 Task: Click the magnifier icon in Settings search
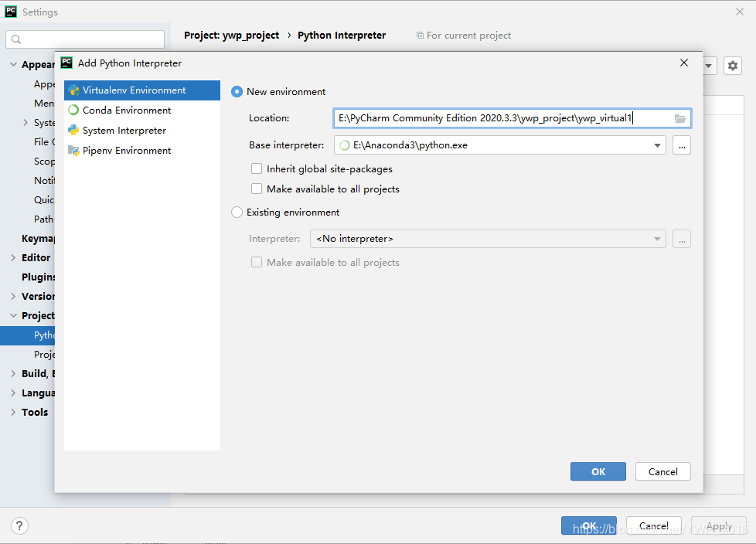pyautogui.click(x=16, y=39)
